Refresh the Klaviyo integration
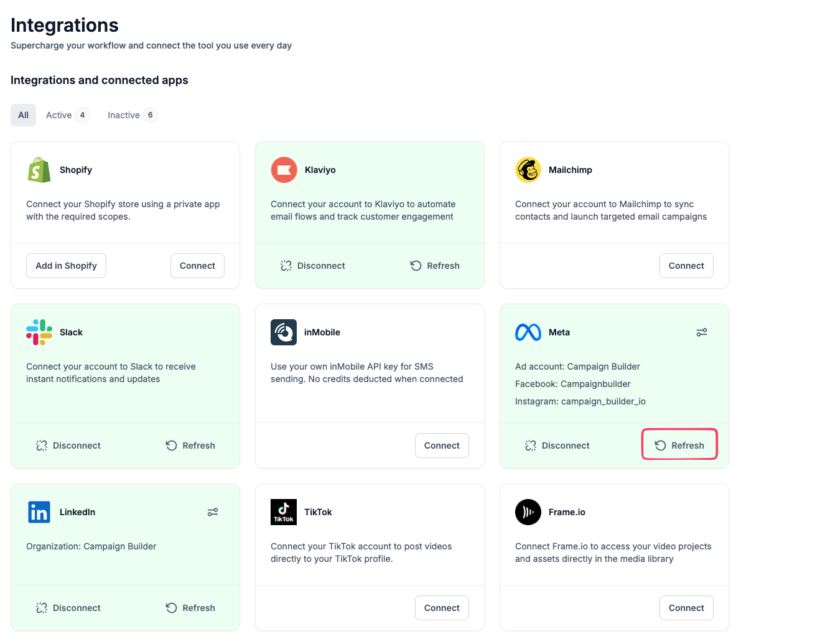 tap(435, 266)
